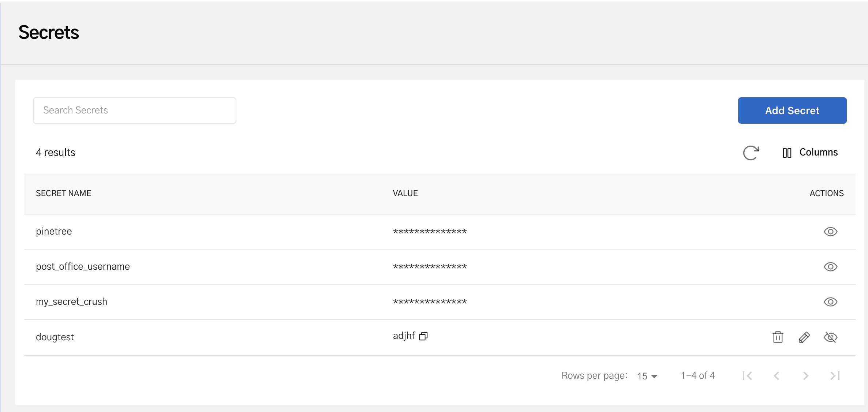Viewport: 868px width, 412px height.
Task: Reveal the pinetree secret value
Action: (831, 231)
